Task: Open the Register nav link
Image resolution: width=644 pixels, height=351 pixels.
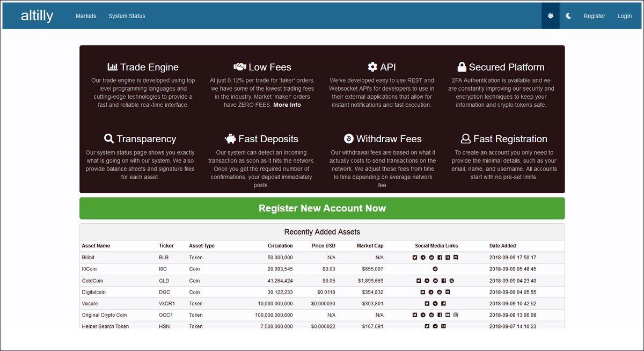Action: pyautogui.click(x=594, y=16)
